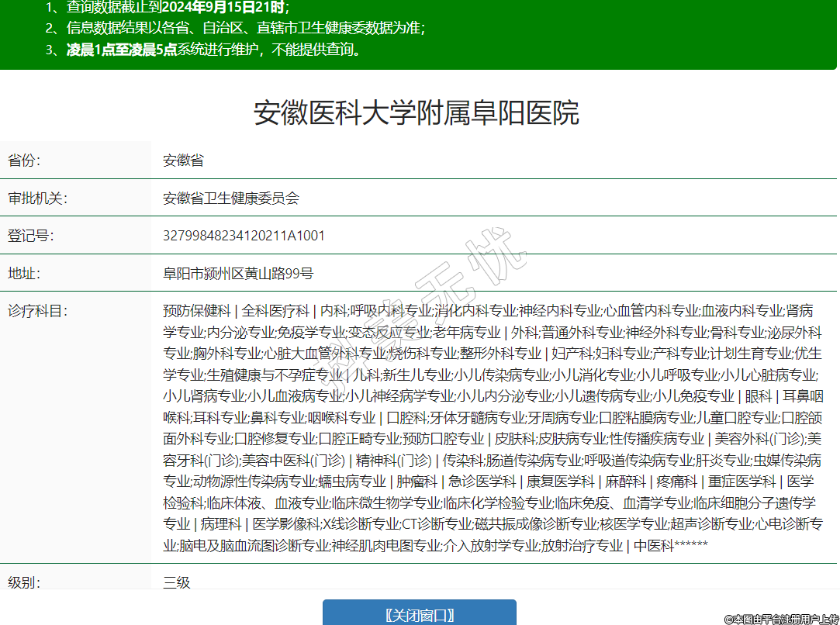The width and height of the screenshot is (840, 625).
Task: Click 医学影像科 in the department list
Action: 287,523
